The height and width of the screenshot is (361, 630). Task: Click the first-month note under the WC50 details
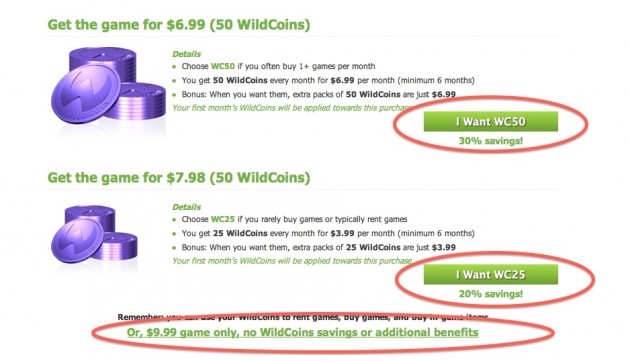pos(292,108)
